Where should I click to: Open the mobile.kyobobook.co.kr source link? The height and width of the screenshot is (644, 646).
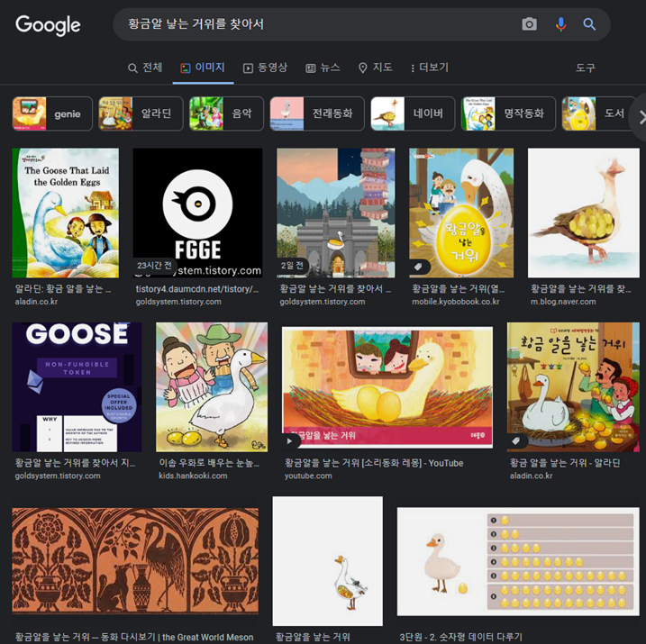tap(456, 302)
